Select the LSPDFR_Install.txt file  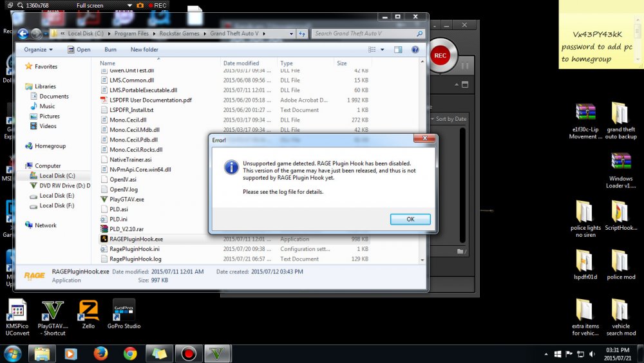[131, 110]
